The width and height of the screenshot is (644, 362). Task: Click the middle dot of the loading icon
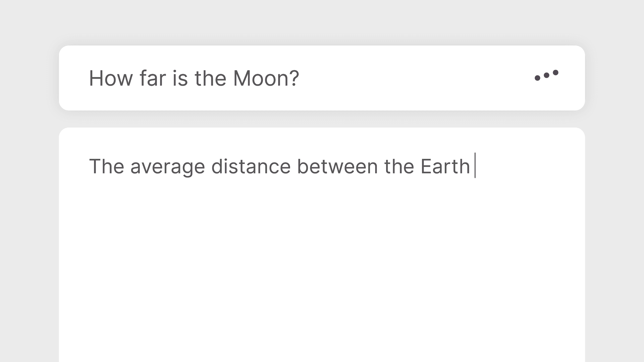pos(546,75)
